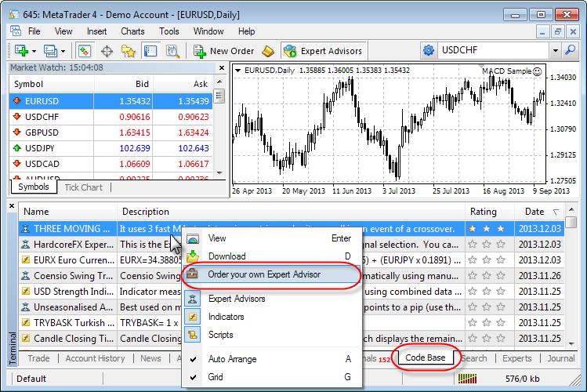Click the GBPUSD red arrow icon
The image size is (587, 392).
[16, 132]
